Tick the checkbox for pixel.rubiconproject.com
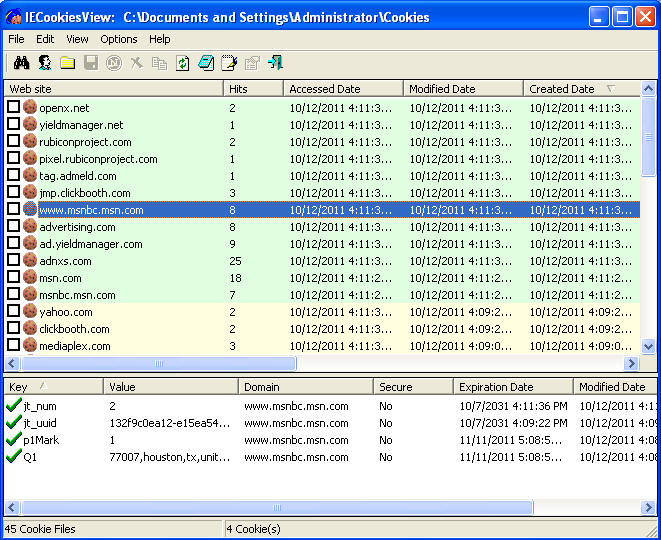The height and width of the screenshot is (540, 661). tap(13, 158)
